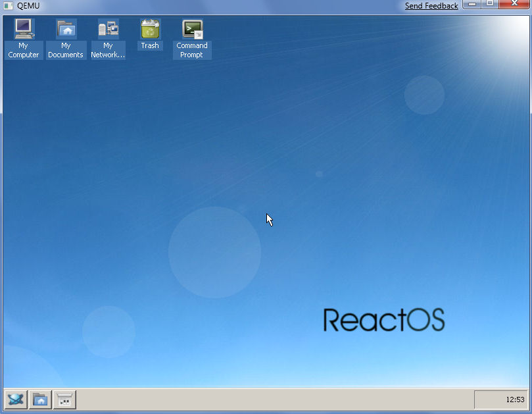Image resolution: width=532 pixels, height=414 pixels.
Task: Open the ReactOS start menu button
Action: [x=16, y=400]
